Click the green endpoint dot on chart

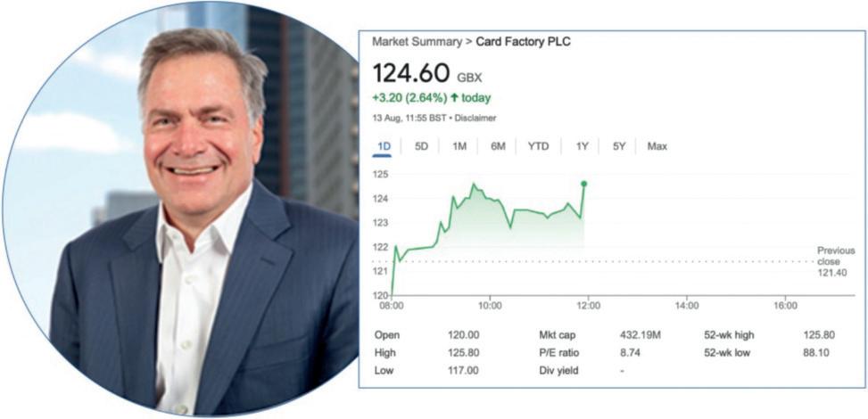coord(583,184)
